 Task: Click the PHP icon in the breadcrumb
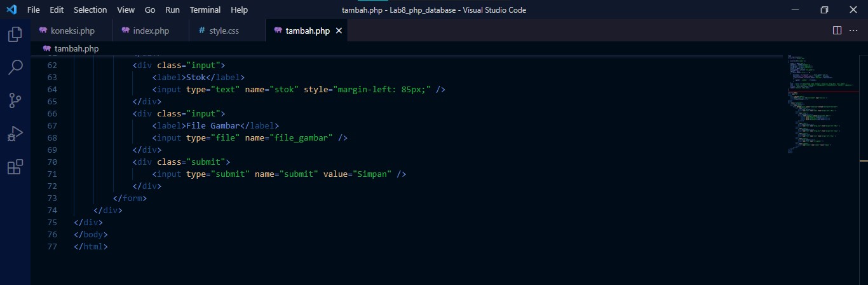[x=47, y=48]
